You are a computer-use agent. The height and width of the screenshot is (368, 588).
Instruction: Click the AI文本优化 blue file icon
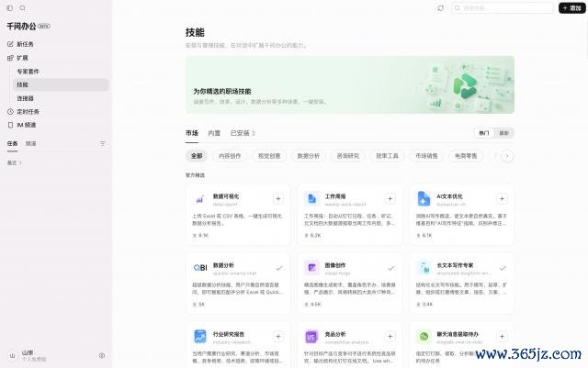424,199
